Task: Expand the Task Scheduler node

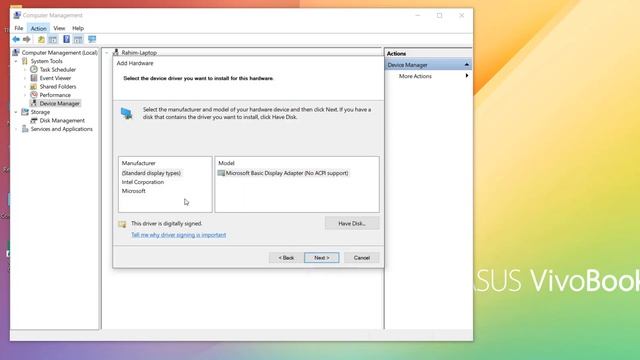Action: point(25,70)
